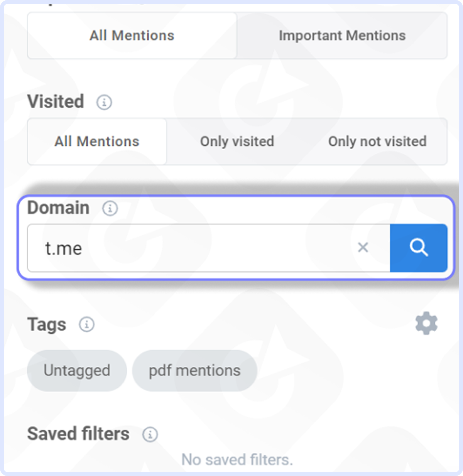463x476 pixels.
Task: Filter mentions by the Untagged tag
Action: tap(76, 370)
